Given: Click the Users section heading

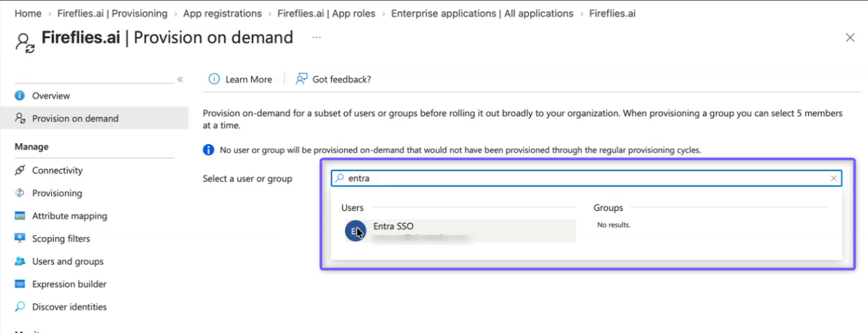Looking at the screenshot, I should point(353,208).
